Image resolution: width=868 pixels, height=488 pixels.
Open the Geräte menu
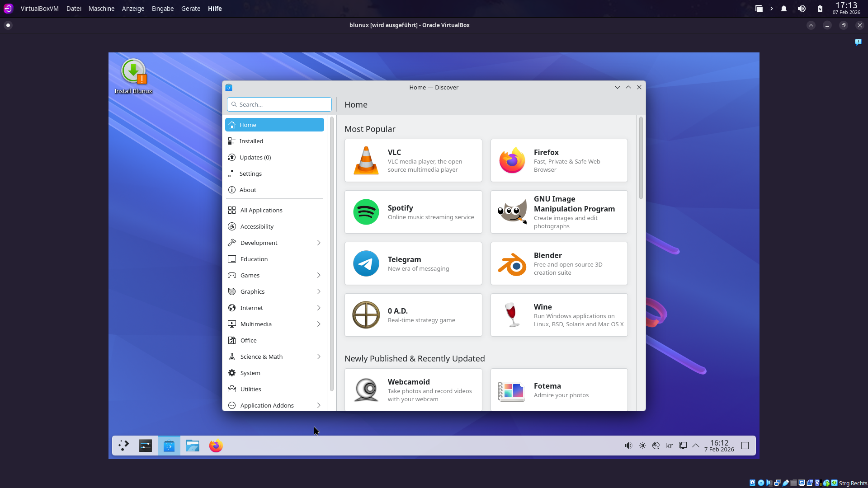point(190,9)
